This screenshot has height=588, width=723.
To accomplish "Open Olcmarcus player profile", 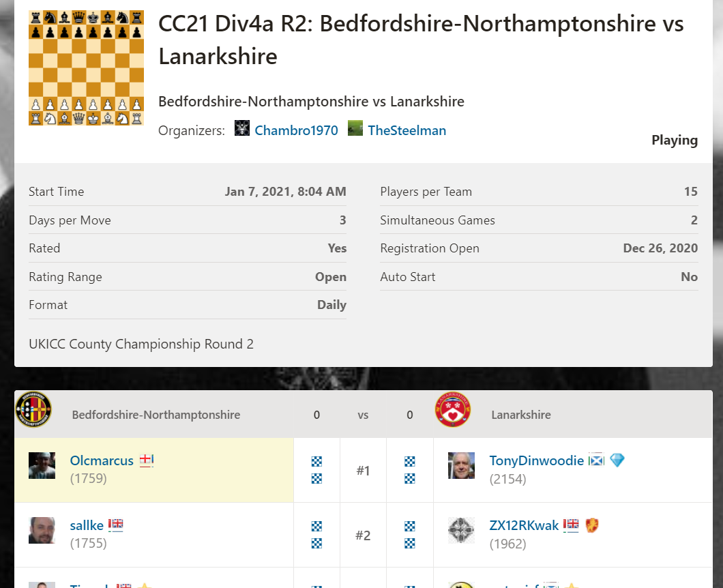I will tap(102, 460).
